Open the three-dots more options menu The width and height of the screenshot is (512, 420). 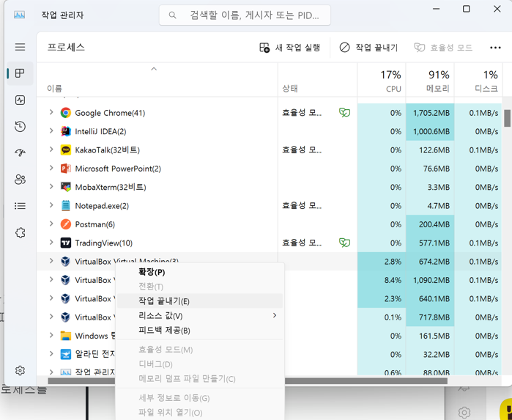pyautogui.click(x=495, y=48)
